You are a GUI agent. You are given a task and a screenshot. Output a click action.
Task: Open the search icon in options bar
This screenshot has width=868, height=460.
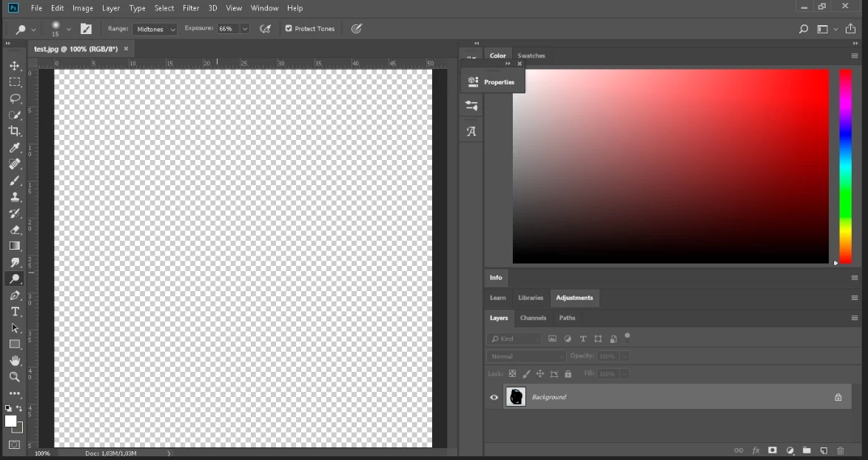coord(803,29)
